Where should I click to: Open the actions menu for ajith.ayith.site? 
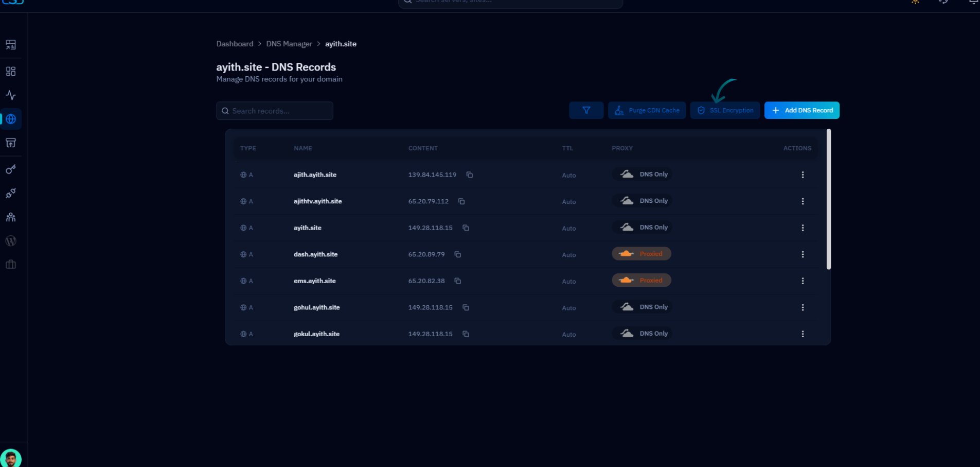[803, 175]
